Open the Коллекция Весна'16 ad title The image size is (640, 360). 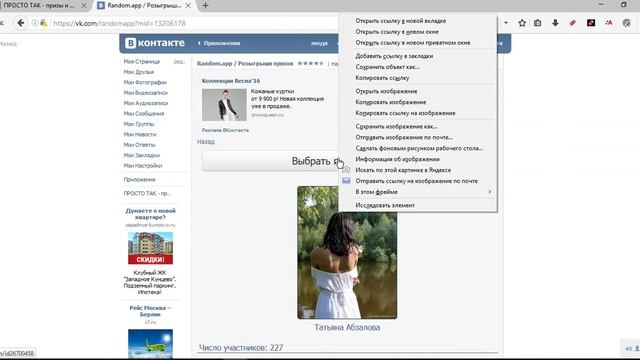tap(231, 81)
